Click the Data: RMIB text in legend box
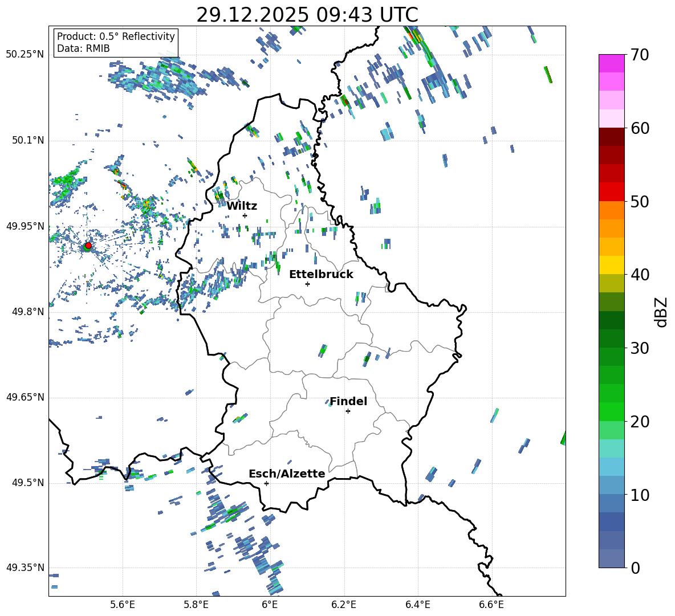Image resolution: width=675 pixels, height=616 pixels. tap(83, 48)
